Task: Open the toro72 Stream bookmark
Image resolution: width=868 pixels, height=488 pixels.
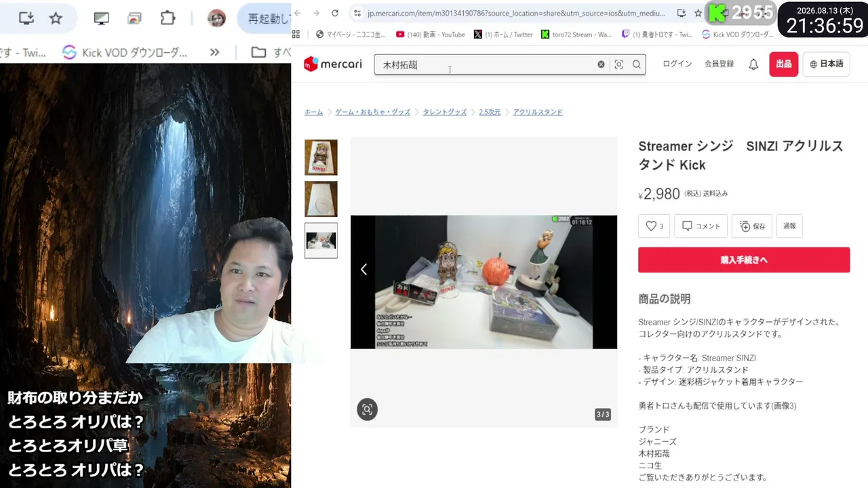Action: pos(576,35)
